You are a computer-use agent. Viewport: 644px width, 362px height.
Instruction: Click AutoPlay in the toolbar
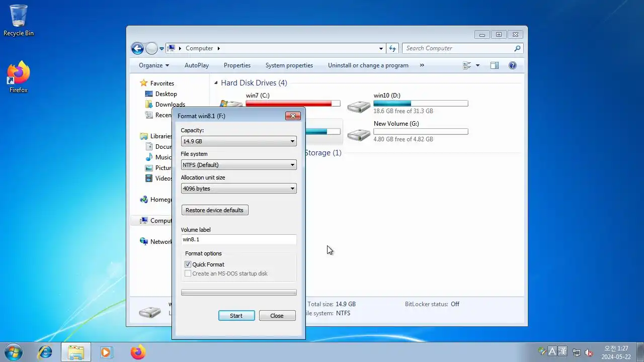click(197, 65)
